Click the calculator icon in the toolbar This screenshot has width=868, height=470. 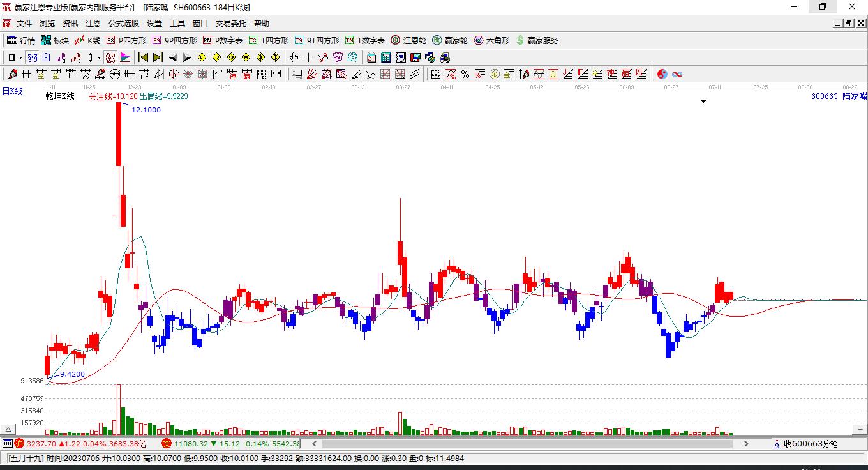[x=385, y=57]
